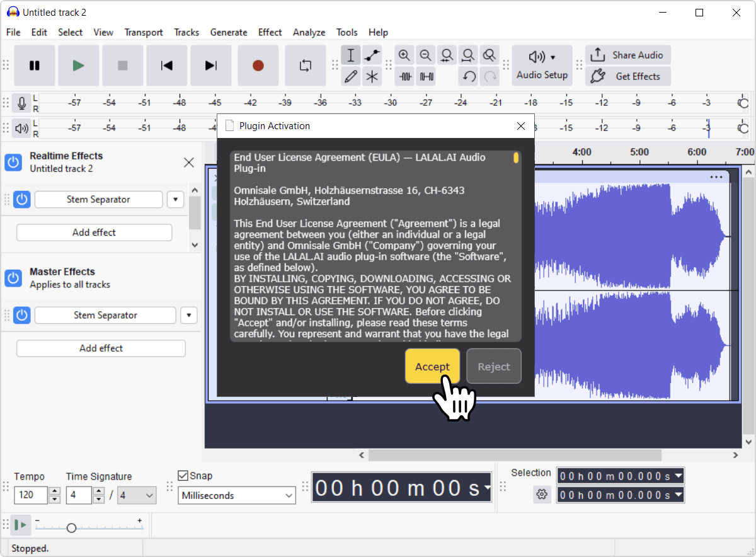Toggle the Snap checkbox
The image size is (756, 557).
tap(183, 476)
